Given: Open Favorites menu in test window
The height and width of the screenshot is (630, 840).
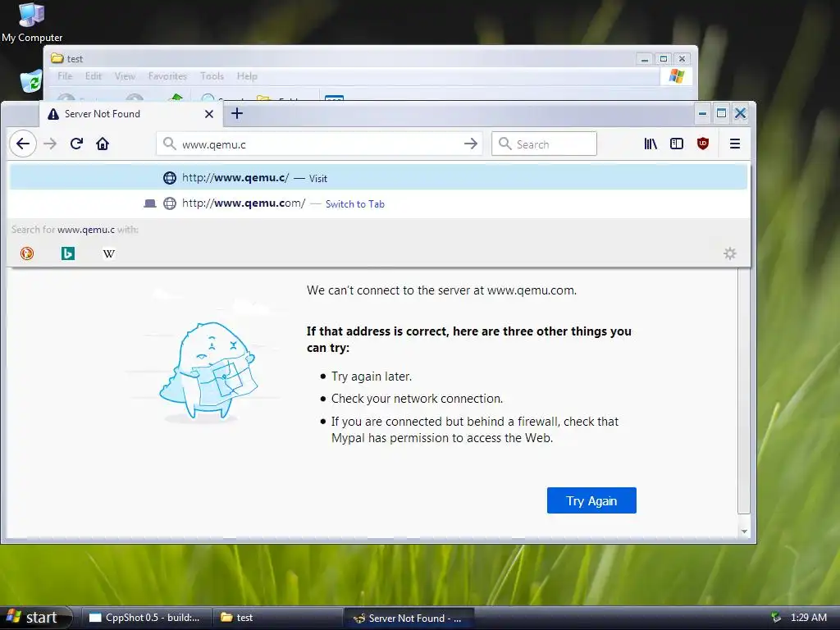Looking at the screenshot, I should [x=167, y=76].
